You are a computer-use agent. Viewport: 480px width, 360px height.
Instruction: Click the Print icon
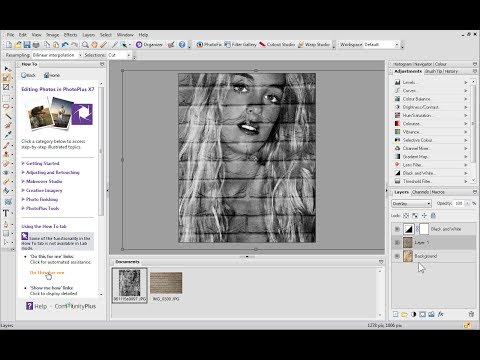[36, 45]
